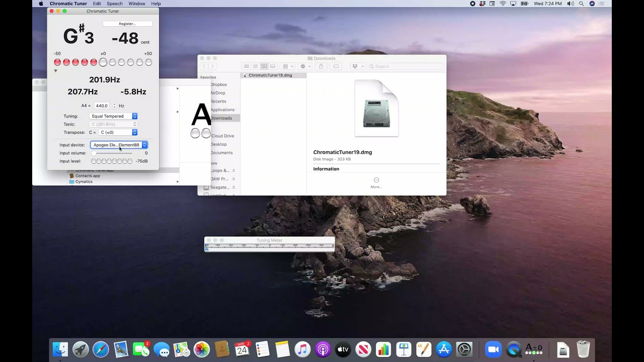Launch Safari from the Dock
The width and height of the screenshot is (644, 362).
[x=101, y=349]
